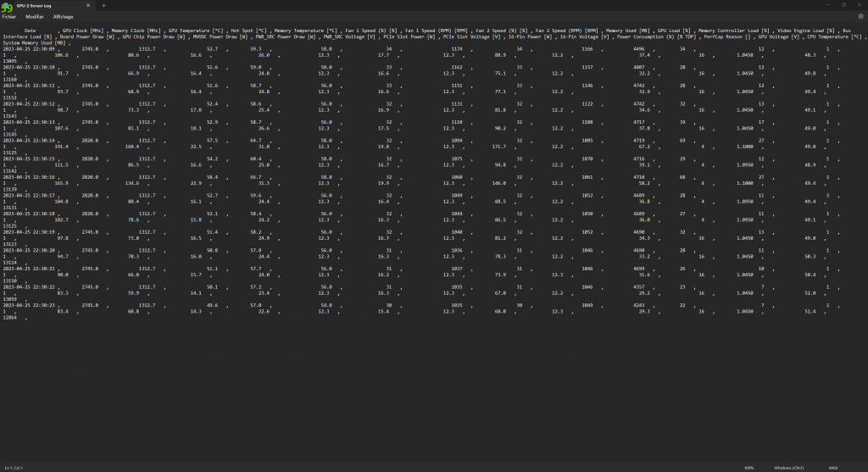Click the PCIe Slot Voltage [V] header
This screenshot has width=868, height=472.
pyautogui.click(x=472, y=37)
